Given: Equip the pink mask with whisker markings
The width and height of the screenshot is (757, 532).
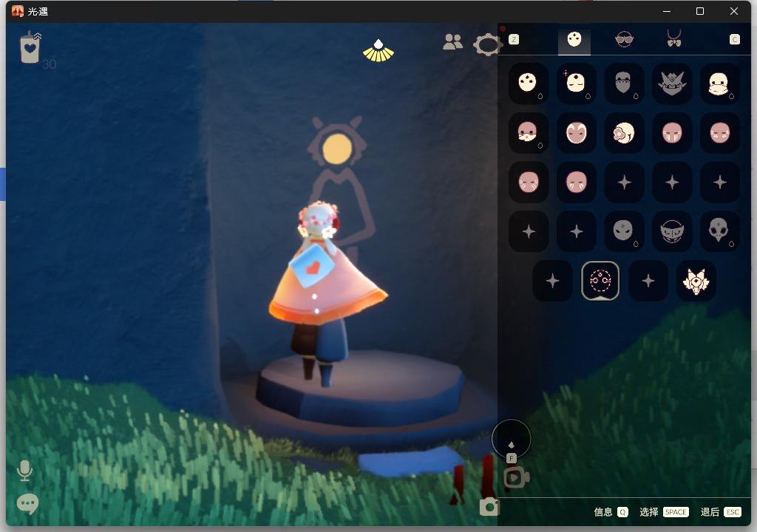Looking at the screenshot, I should [528, 182].
